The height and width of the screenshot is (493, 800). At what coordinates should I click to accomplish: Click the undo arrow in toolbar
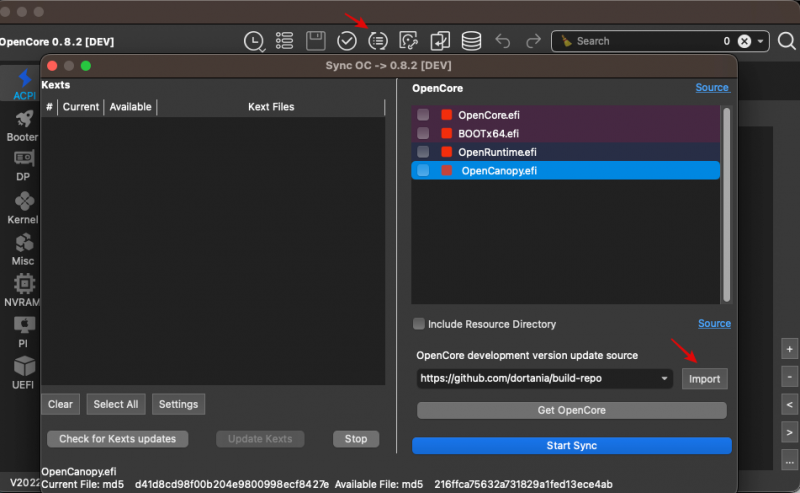[x=502, y=41]
